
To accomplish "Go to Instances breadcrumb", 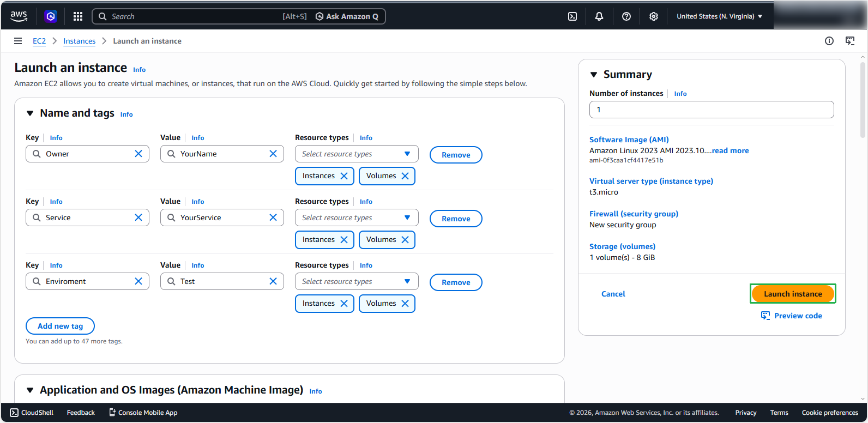I will 79,41.
